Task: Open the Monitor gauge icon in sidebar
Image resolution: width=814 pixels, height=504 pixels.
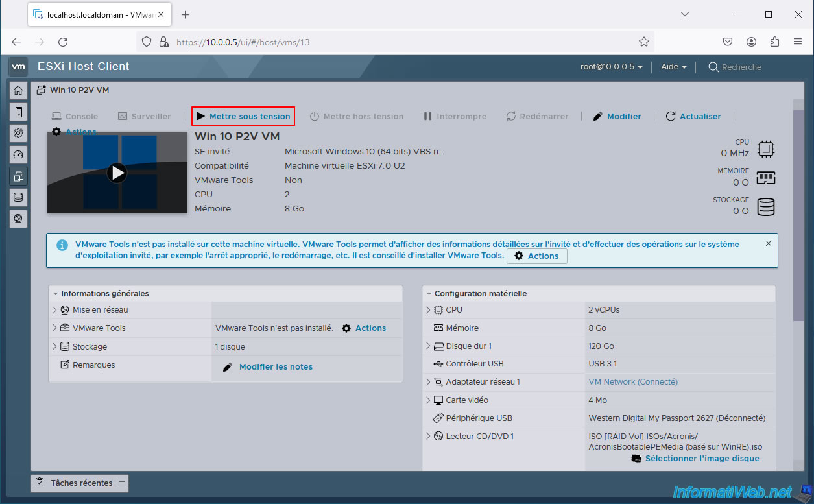Action: (18, 154)
